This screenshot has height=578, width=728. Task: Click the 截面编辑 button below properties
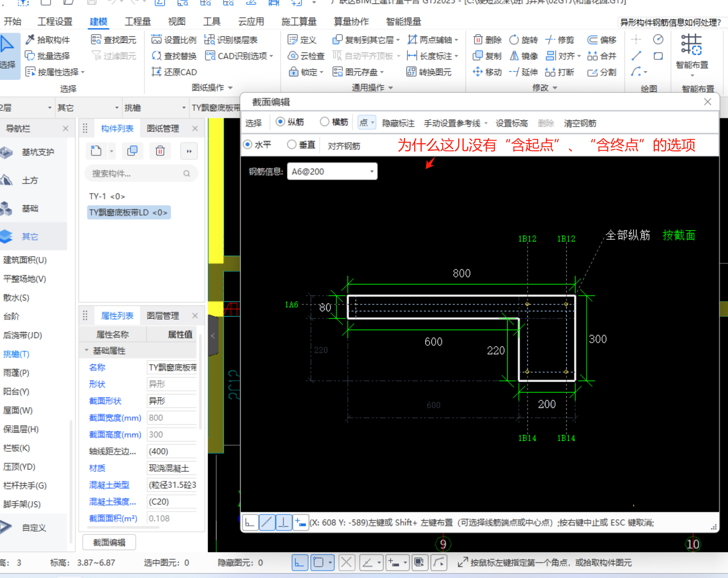click(x=109, y=542)
